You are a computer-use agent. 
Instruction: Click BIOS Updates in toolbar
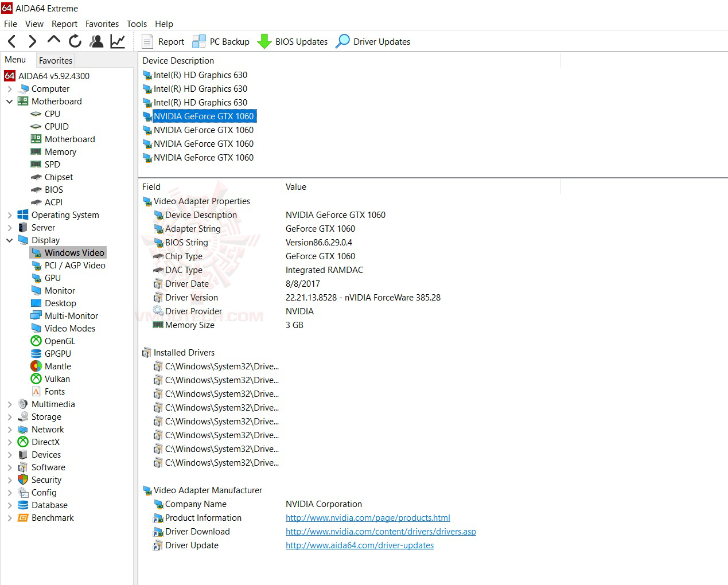pyautogui.click(x=293, y=41)
